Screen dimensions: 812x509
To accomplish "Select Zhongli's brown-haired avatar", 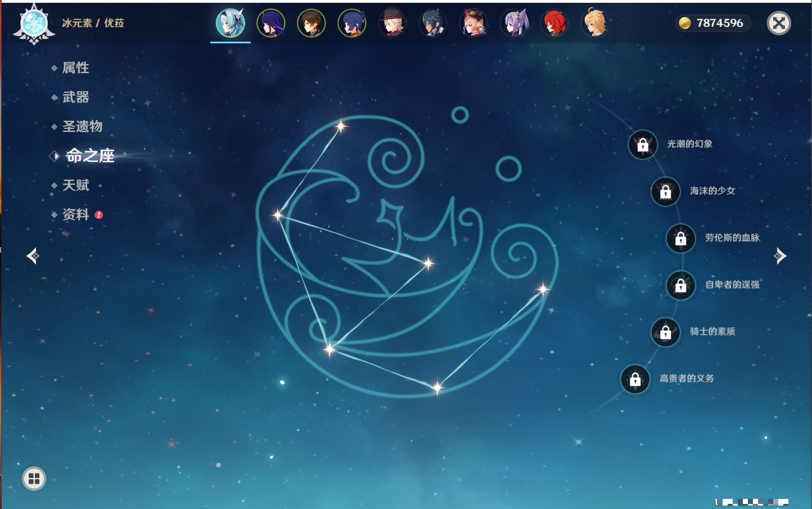I will [312, 24].
